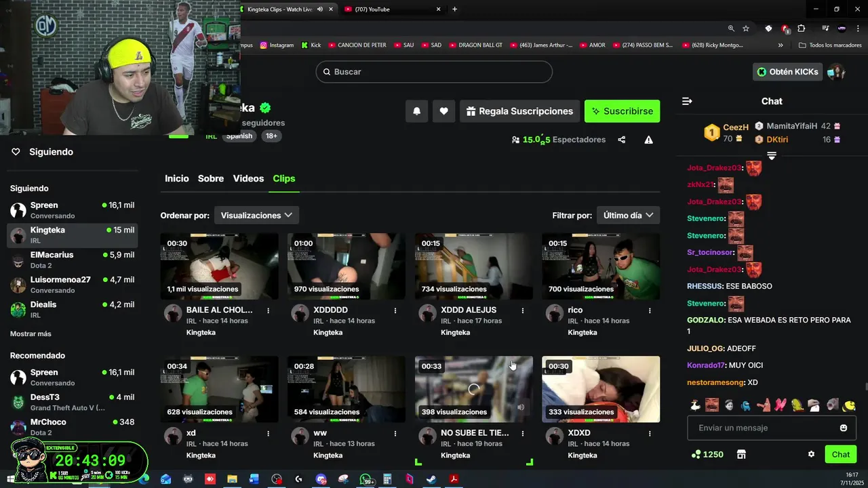Open the share icon beside Espectadores
Image resolution: width=868 pixels, height=488 pixels.
click(622, 140)
